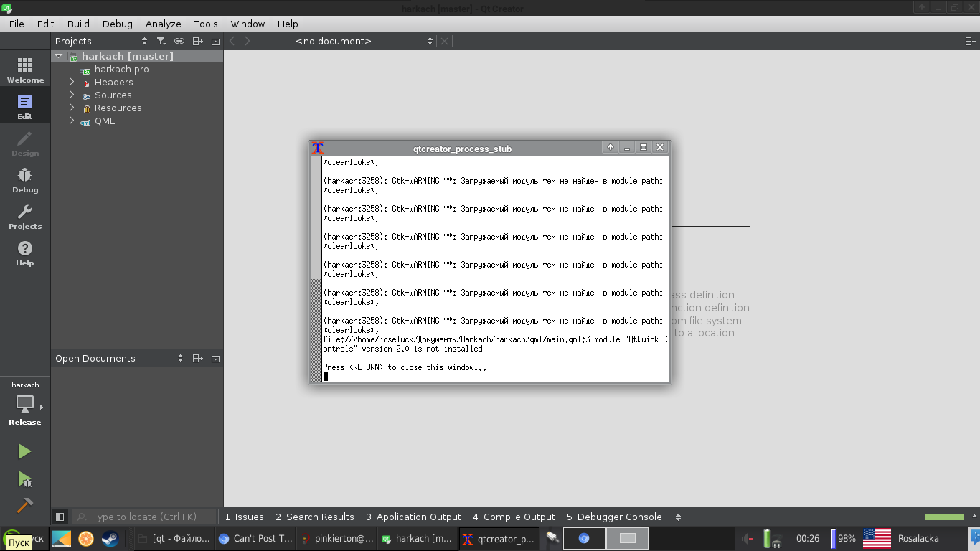Screen dimensions: 980x551
Task: Open Help mode
Action: [x=25, y=253]
